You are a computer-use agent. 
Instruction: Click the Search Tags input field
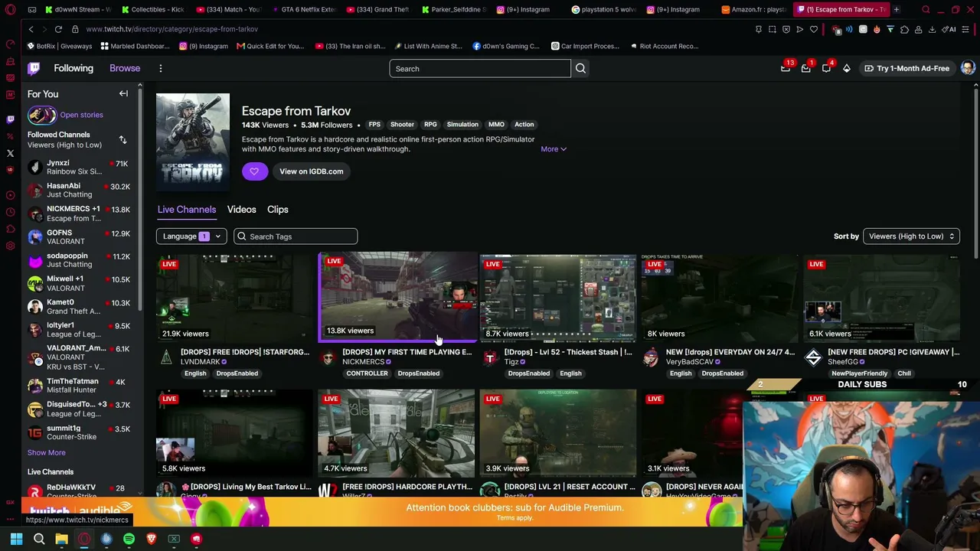[296, 236]
